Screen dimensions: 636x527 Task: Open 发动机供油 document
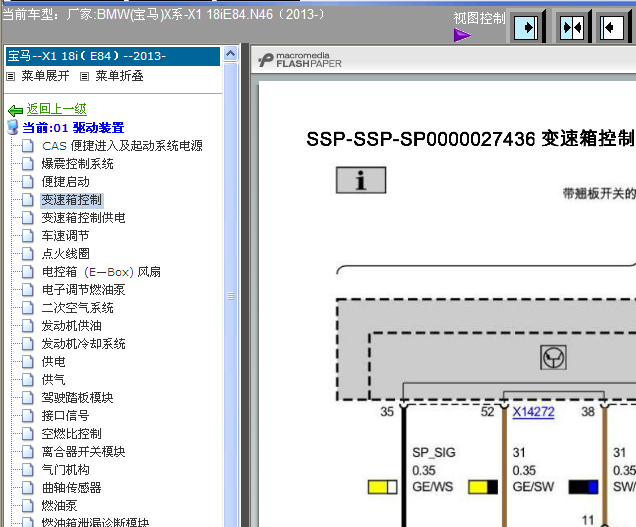pyautogui.click(x=72, y=326)
